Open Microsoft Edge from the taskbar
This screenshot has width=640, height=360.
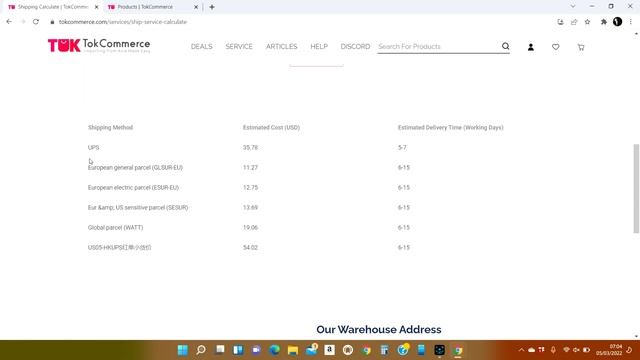pyautogui.click(x=274, y=350)
